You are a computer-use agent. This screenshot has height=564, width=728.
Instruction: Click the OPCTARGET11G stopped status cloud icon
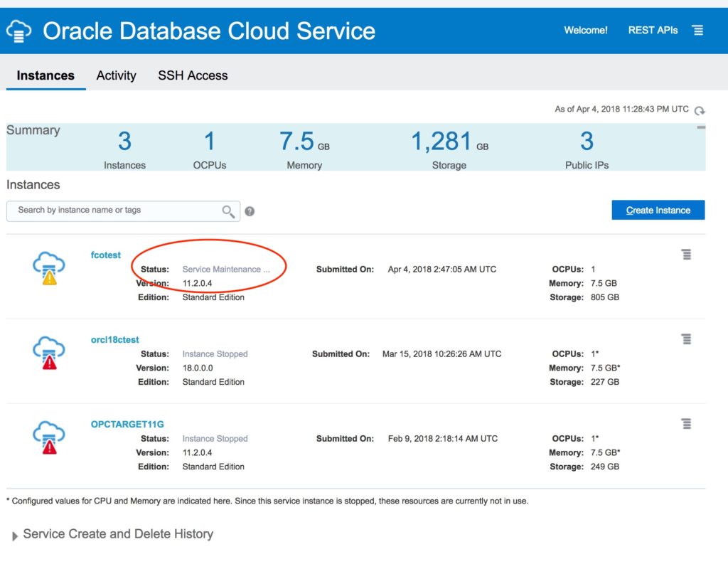(48, 438)
